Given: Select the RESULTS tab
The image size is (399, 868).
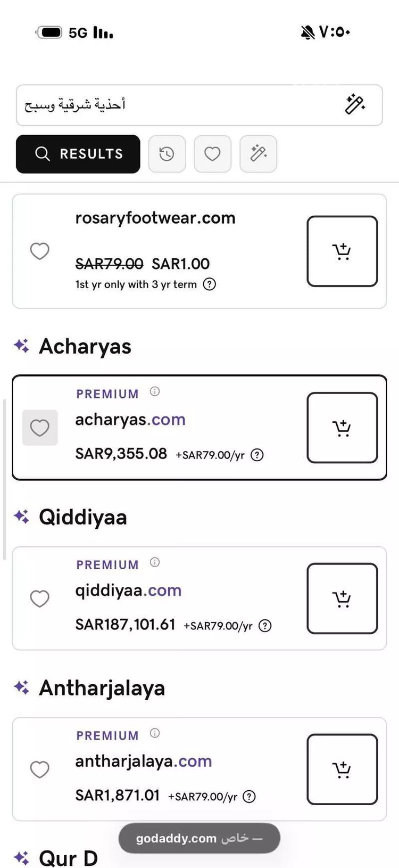Looking at the screenshot, I should [x=78, y=154].
